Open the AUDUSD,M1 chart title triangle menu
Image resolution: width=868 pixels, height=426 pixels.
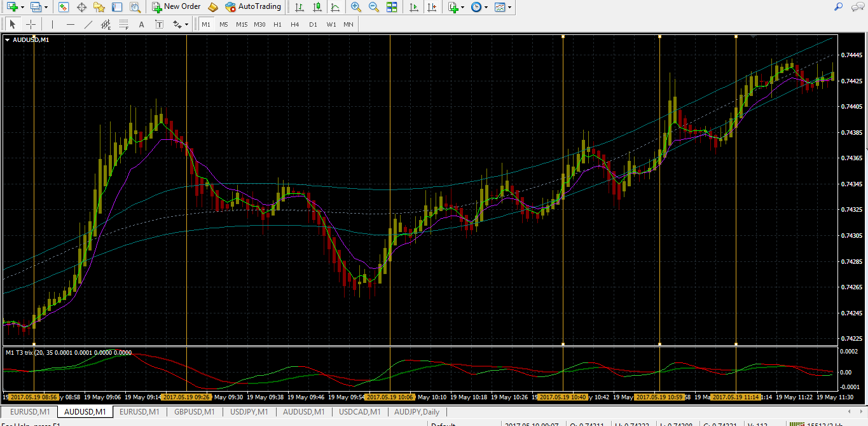point(7,39)
